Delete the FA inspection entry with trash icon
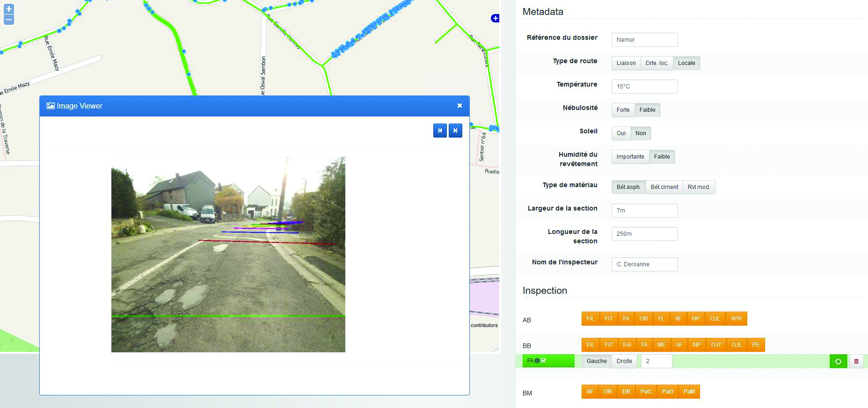 tap(856, 361)
